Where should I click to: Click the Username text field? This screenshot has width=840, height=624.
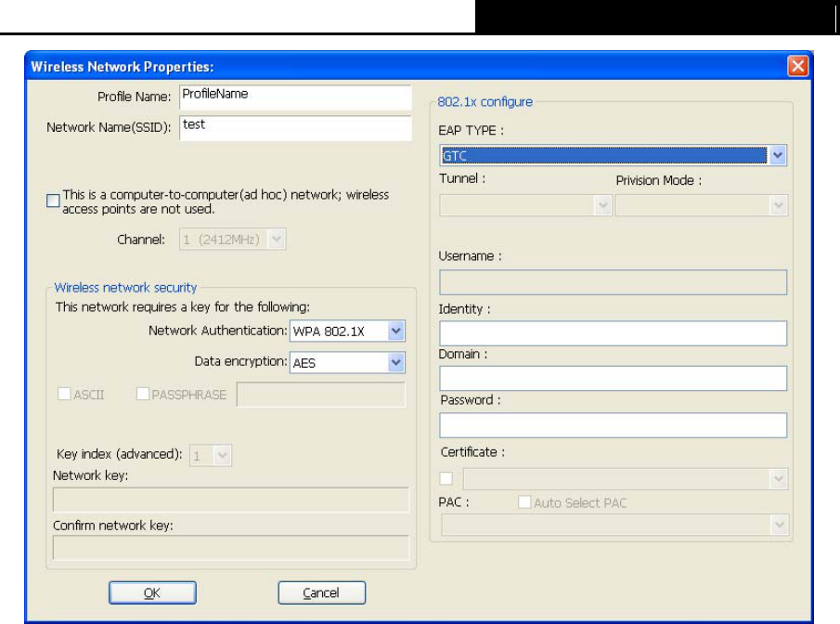(613, 282)
